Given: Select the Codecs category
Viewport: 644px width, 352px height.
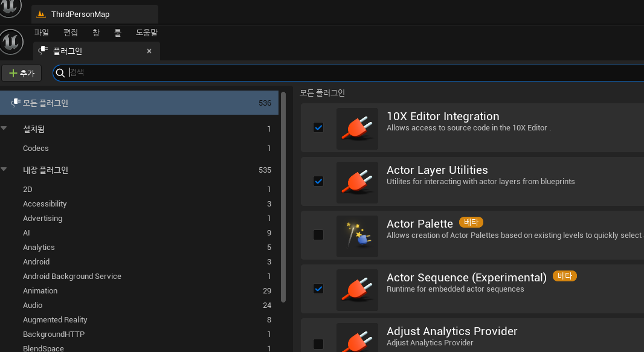Looking at the screenshot, I should tap(139, 148).
